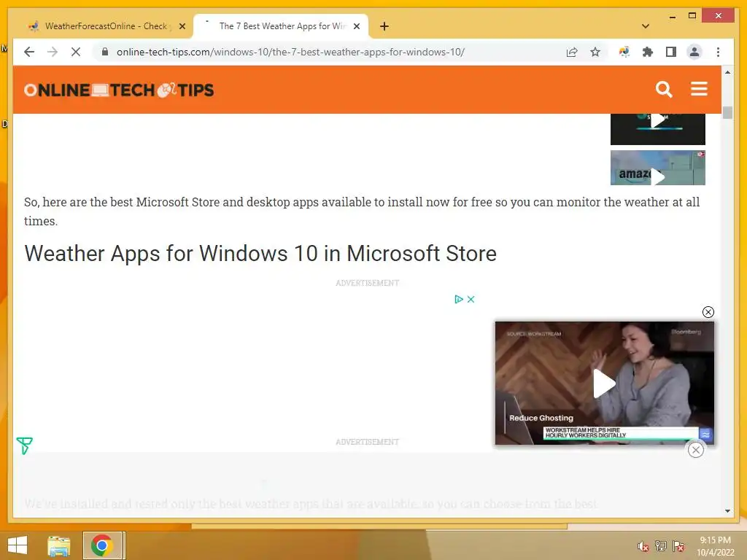This screenshot has height=560, width=747.
Task: Open the hamburger site menu
Action: pyautogui.click(x=699, y=89)
